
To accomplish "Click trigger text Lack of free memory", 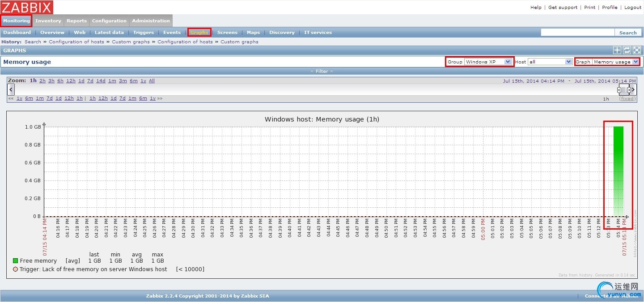I will click(93, 269).
